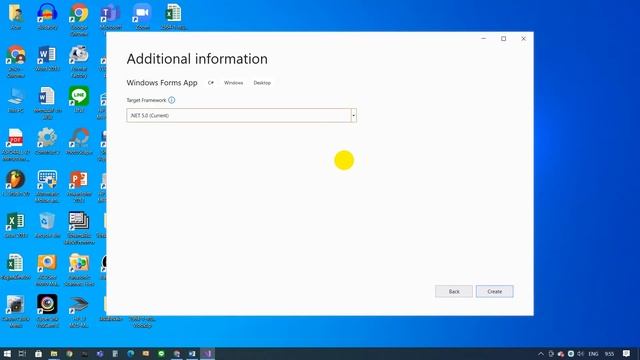The image size is (640, 360).
Task: Open the Target Framework dropdown arrow
Action: click(353, 116)
